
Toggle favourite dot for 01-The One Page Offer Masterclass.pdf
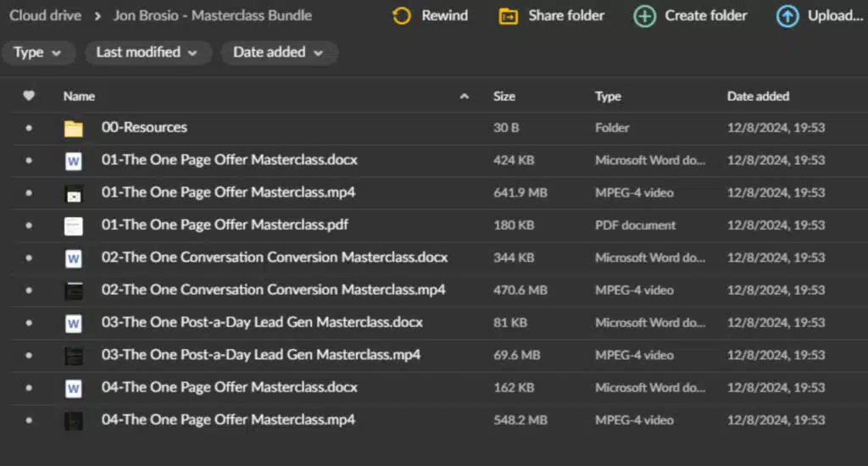point(29,225)
